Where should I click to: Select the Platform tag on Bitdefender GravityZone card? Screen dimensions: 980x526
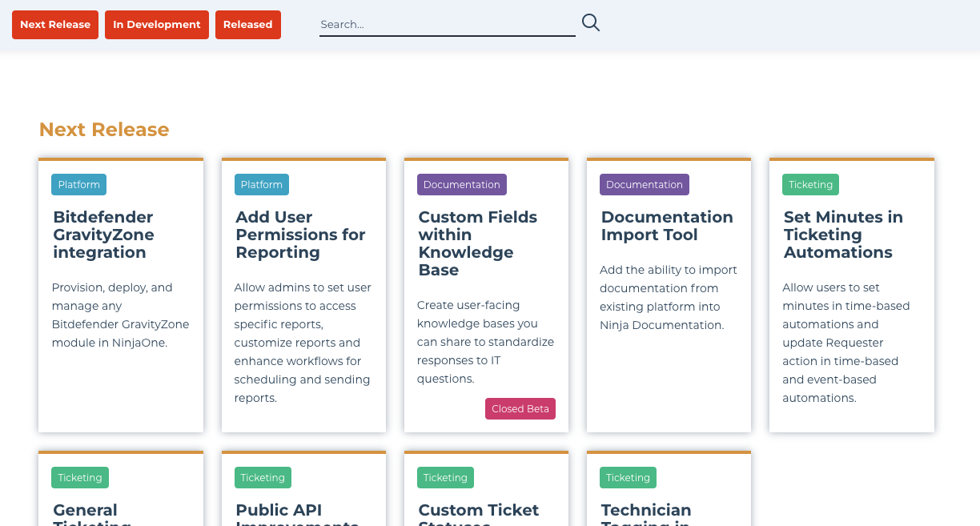(78, 184)
